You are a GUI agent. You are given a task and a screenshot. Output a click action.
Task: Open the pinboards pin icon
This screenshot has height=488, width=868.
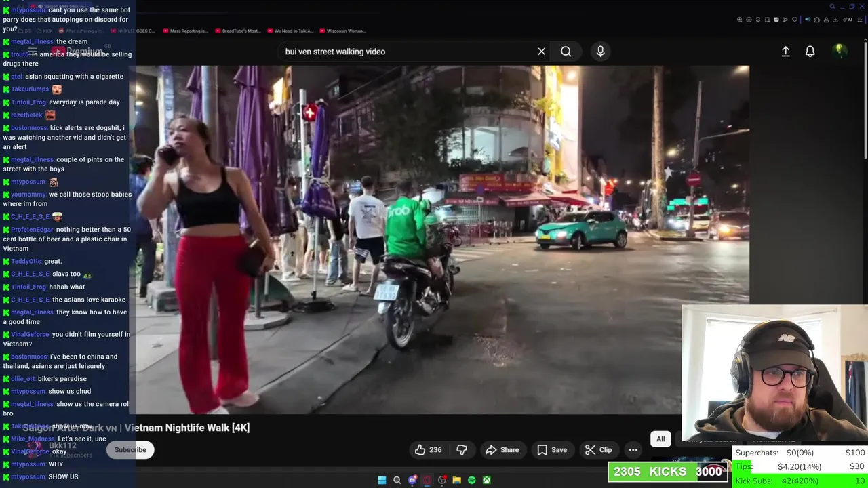758,20
